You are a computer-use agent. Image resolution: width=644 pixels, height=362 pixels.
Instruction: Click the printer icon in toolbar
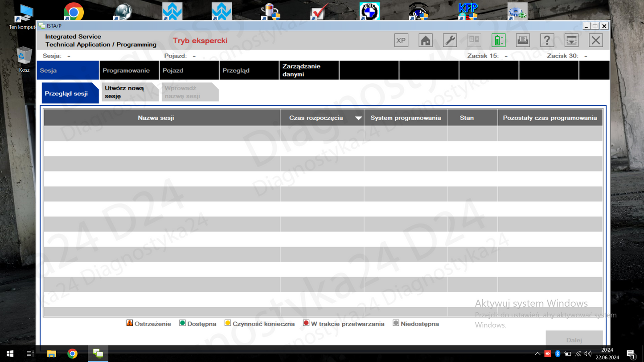(x=523, y=41)
